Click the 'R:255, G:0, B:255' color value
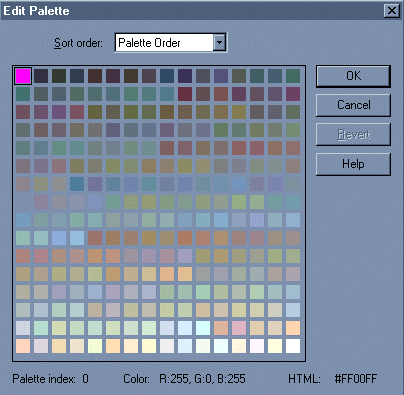This screenshot has width=404, height=395. (202, 379)
